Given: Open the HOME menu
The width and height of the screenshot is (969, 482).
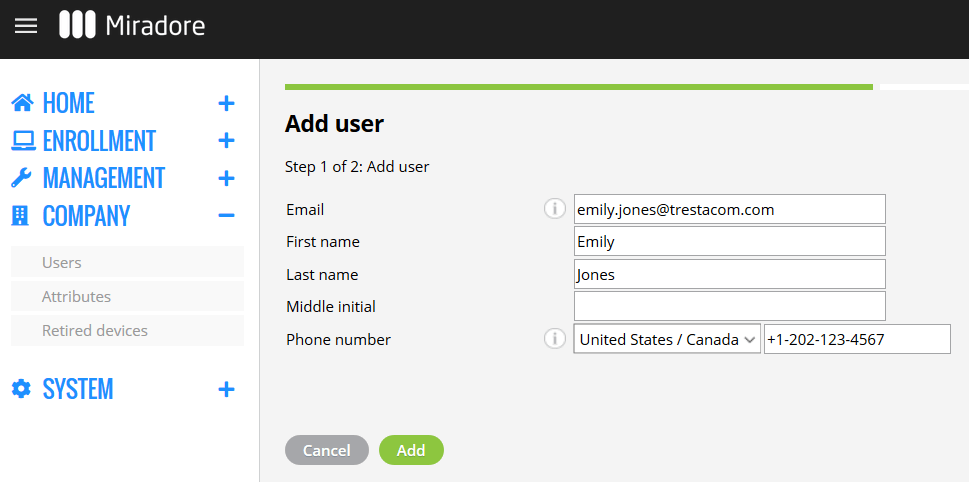Looking at the screenshot, I should [x=69, y=103].
